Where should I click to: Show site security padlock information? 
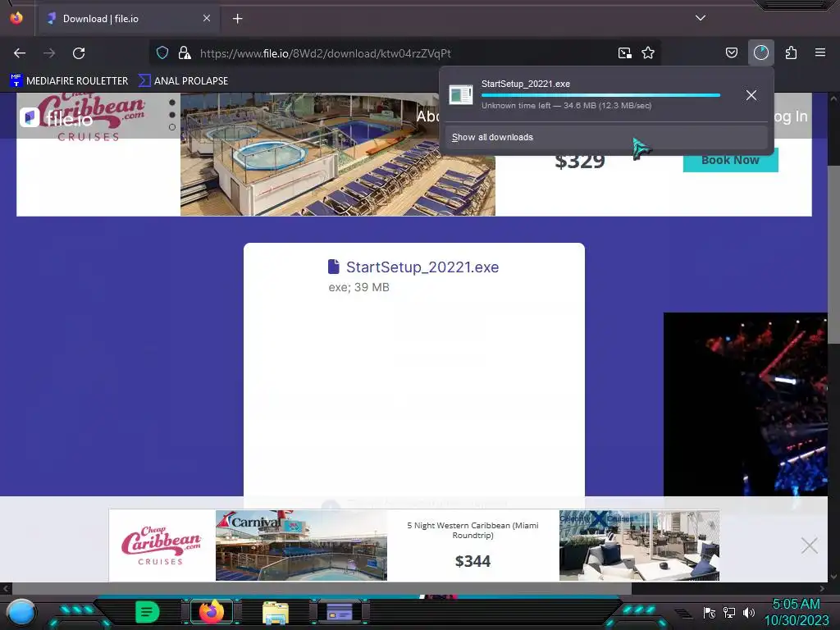coord(185,52)
